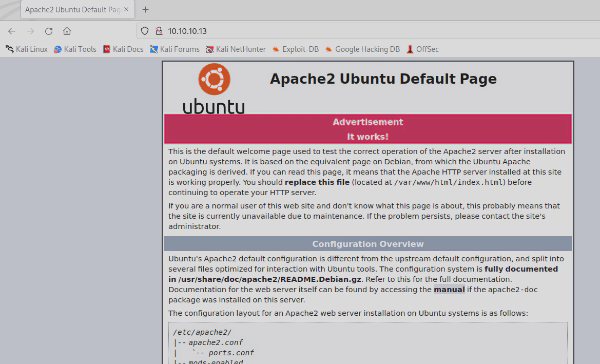Open the Google Hacking DB bookmark
600x364 pixels.
[362, 49]
